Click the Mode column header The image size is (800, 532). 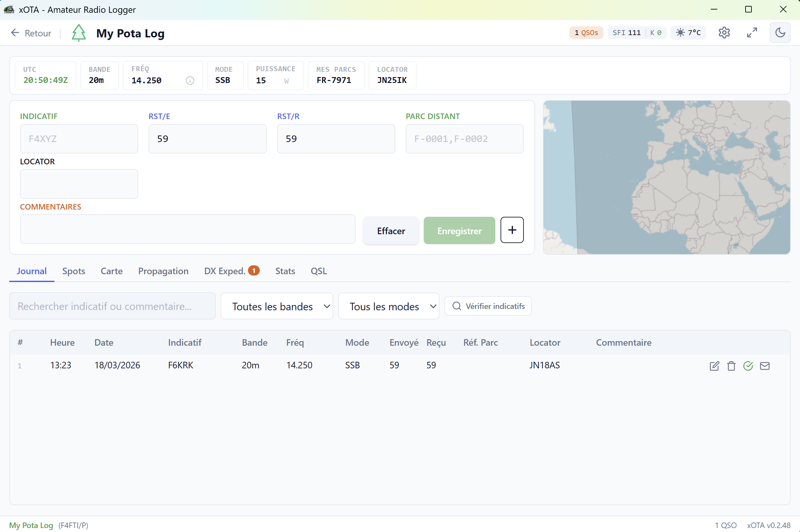pyautogui.click(x=357, y=343)
